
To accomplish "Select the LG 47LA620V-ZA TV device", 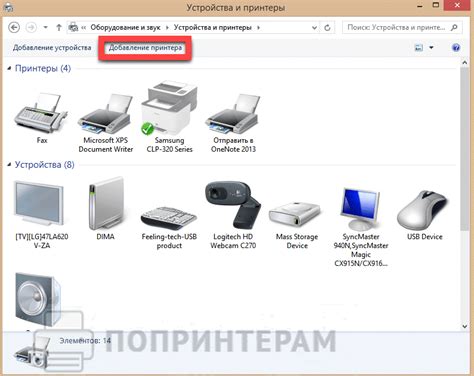I will (39, 203).
